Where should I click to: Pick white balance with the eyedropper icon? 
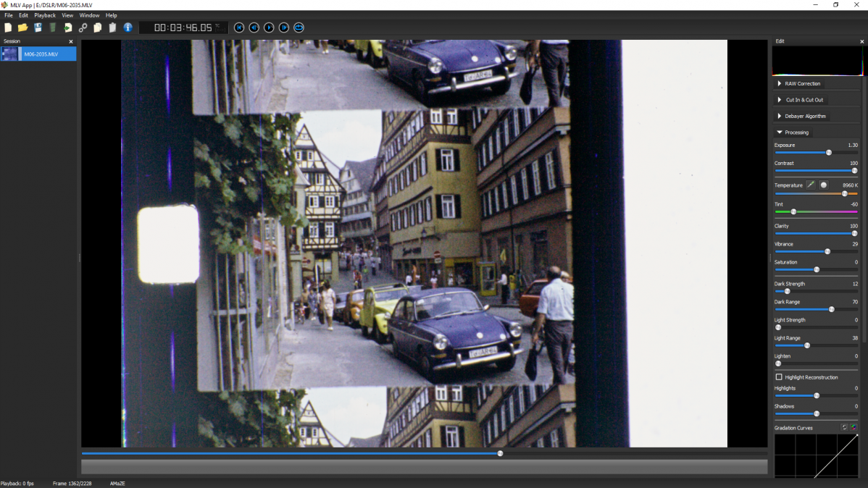point(811,185)
